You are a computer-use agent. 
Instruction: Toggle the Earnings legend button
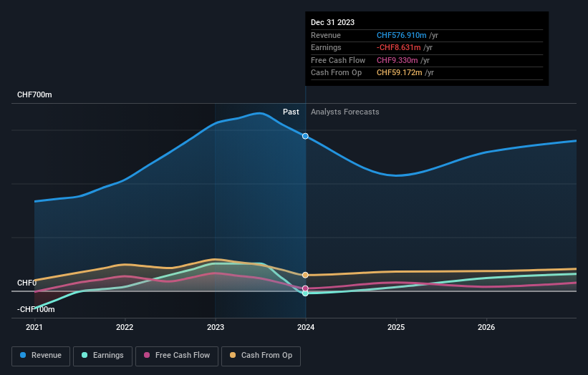102,356
